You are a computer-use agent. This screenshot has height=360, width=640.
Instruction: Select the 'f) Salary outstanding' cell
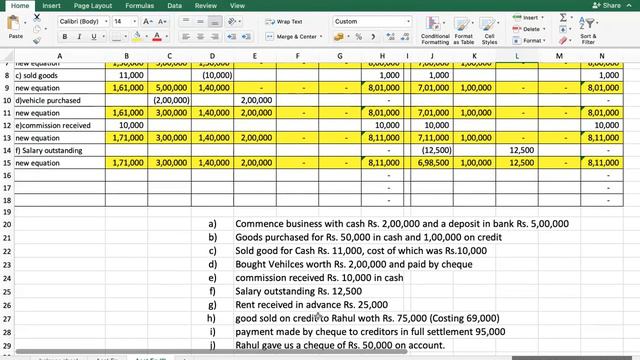tap(60, 150)
